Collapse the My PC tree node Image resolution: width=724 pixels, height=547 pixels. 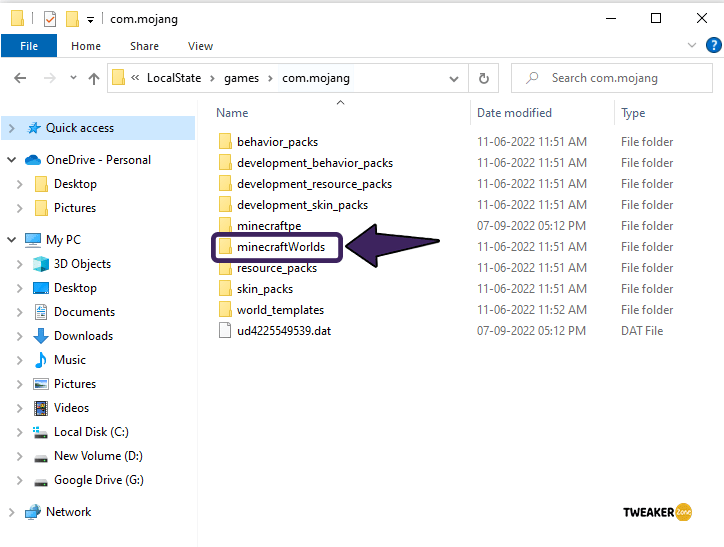(x=12, y=240)
